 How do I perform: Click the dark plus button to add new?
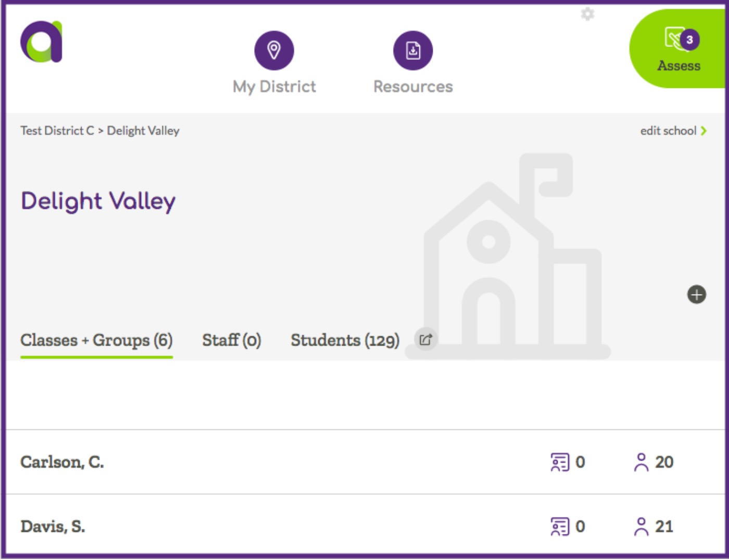pos(696,296)
